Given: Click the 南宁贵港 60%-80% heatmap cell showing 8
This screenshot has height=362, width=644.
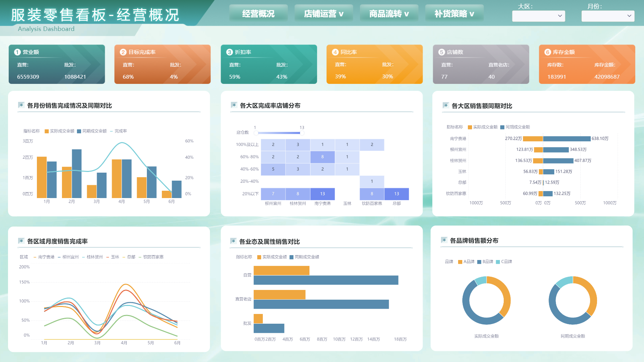Looking at the screenshot, I should 322,157.
